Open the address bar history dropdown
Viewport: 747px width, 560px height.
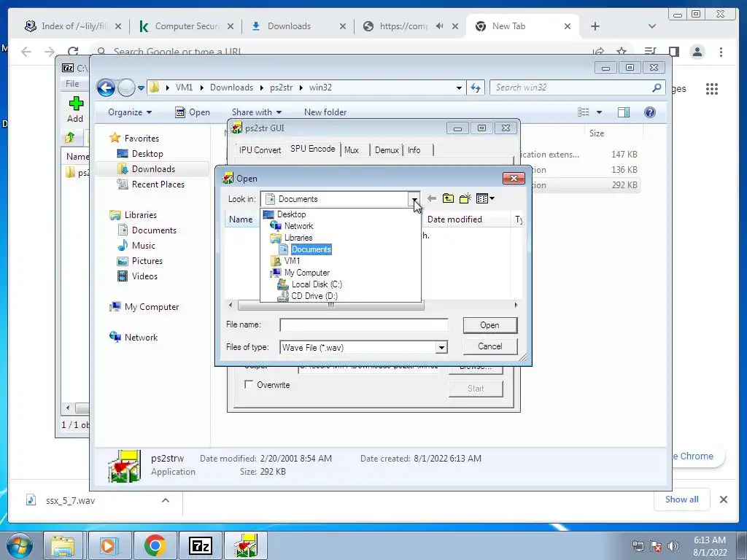pyautogui.click(x=459, y=88)
